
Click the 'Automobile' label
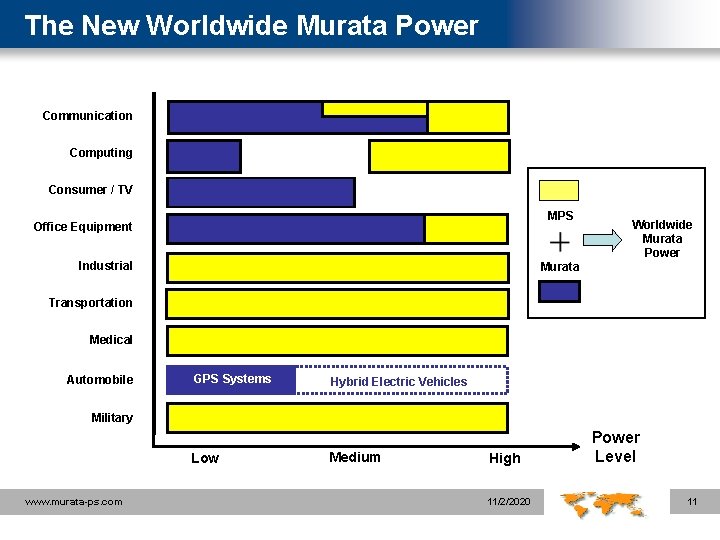pyautogui.click(x=100, y=380)
